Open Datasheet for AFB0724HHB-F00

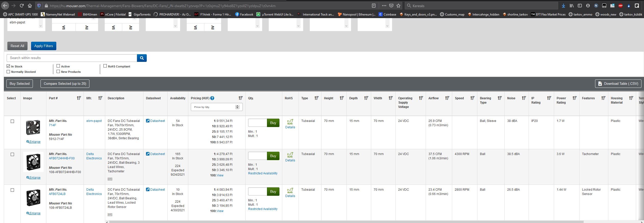(x=155, y=154)
